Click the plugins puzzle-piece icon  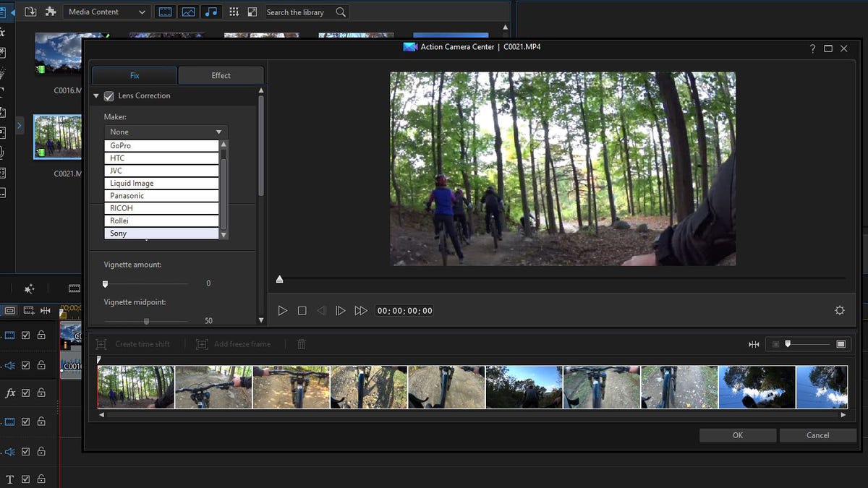click(51, 12)
